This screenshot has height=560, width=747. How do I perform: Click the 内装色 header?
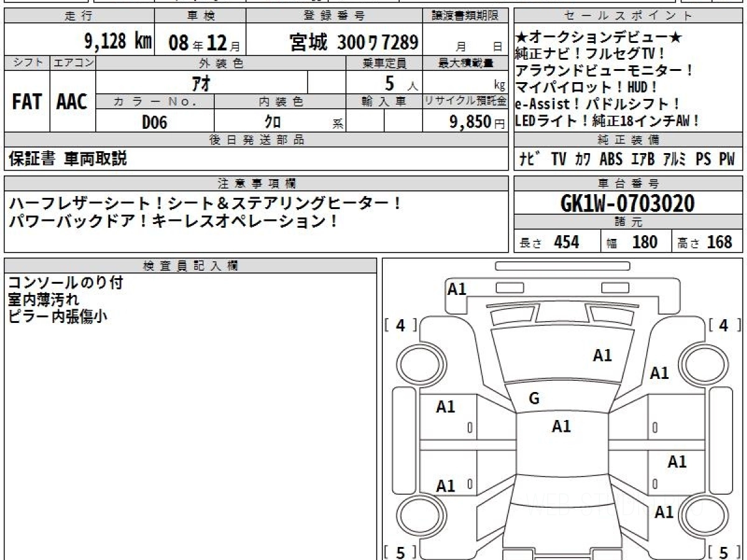(281, 102)
